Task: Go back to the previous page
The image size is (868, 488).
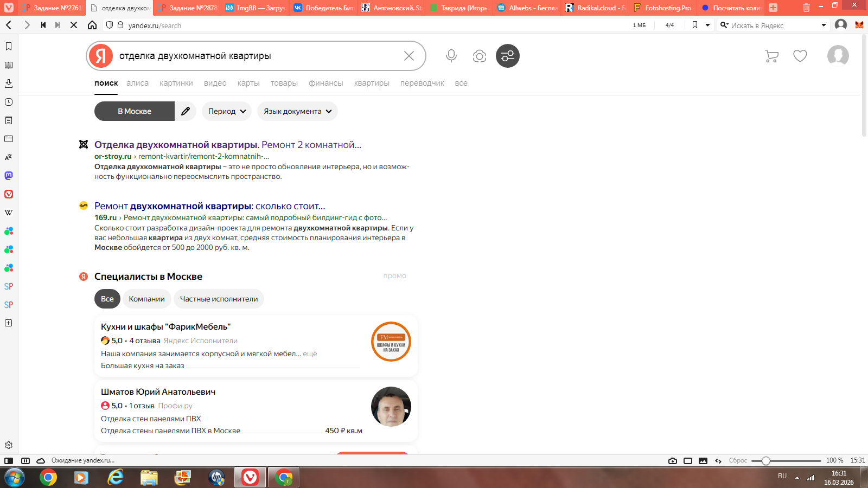Action: [9, 25]
